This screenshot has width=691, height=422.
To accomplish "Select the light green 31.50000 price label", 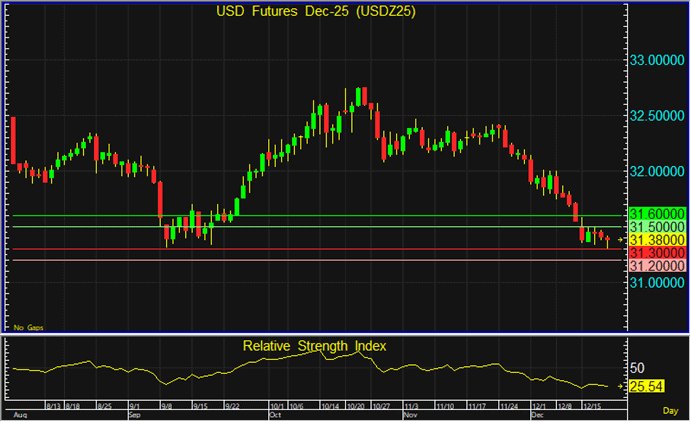I will [656, 228].
